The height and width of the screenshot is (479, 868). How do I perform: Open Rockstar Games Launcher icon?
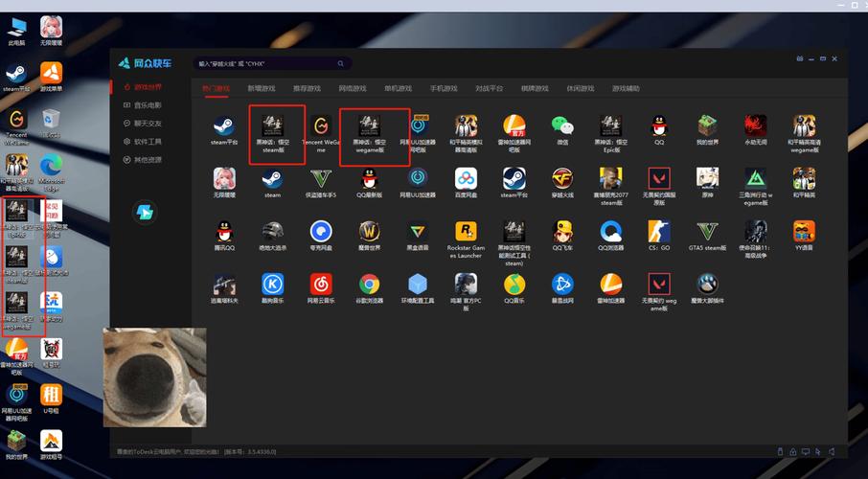click(466, 231)
